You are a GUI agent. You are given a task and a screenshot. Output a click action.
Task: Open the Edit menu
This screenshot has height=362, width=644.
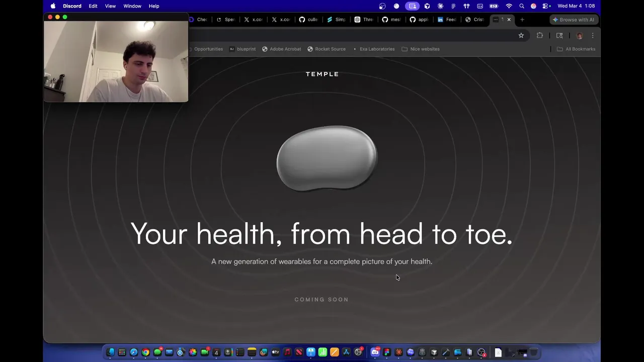coord(93,6)
